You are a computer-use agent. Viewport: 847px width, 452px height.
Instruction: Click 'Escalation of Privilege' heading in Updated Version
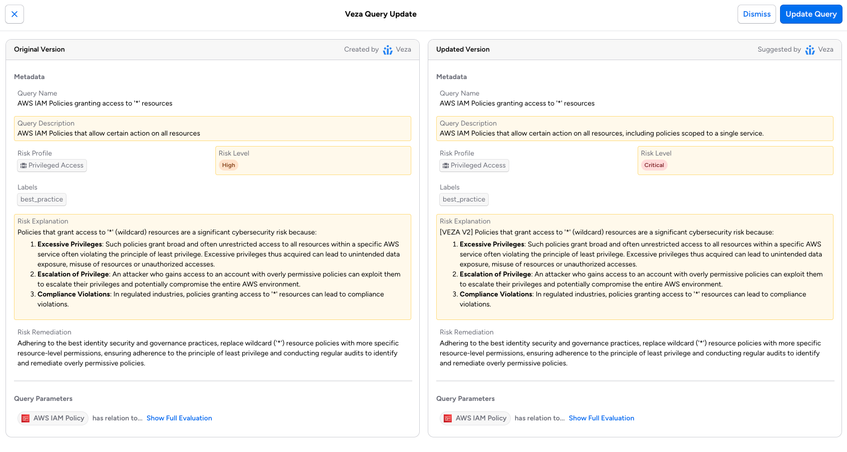click(495, 274)
